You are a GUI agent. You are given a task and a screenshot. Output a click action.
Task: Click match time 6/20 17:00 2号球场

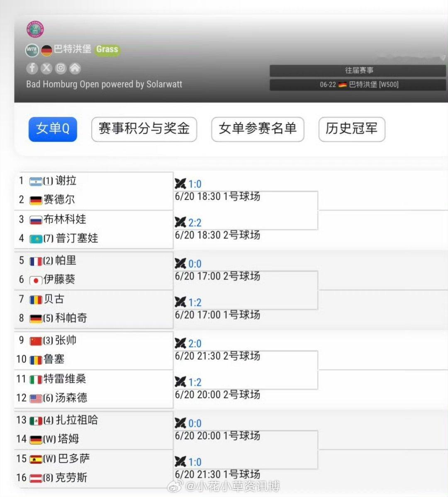pyautogui.click(x=218, y=277)
